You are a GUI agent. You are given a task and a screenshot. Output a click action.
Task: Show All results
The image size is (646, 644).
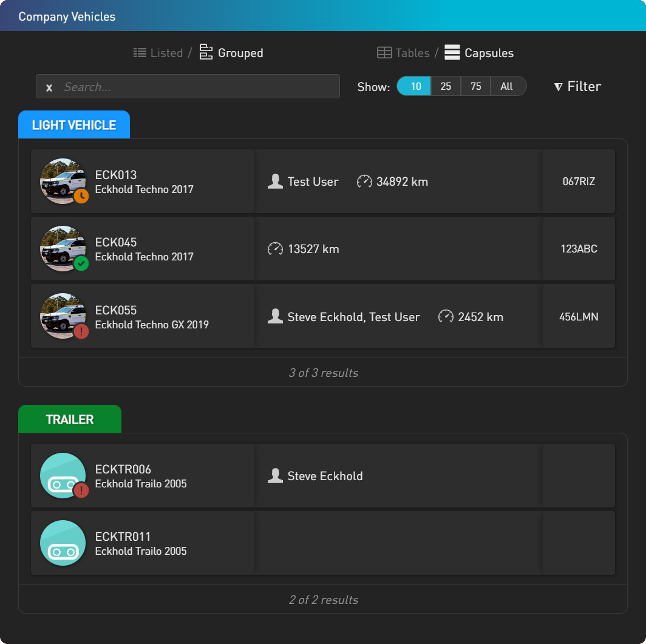pyautogui.click(x=507, y=86)
